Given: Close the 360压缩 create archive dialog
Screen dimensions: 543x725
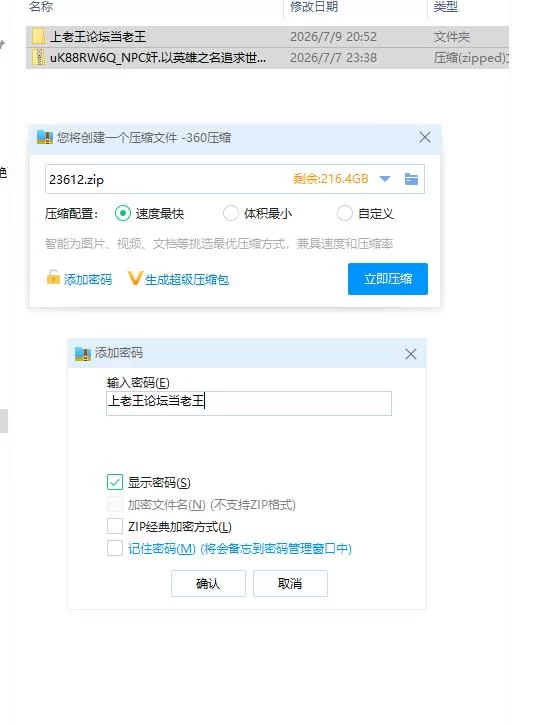Looking at the screenshot, I should pos(425,137).
